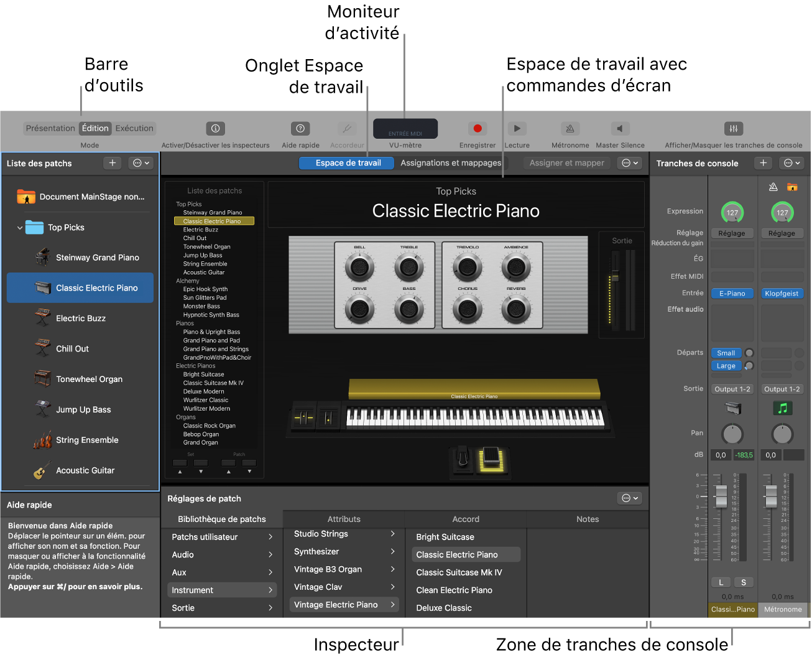Click the Activer/Désactiver les inspecteurs info icon
Image resolution: width=812 pixels, height=662 pixels.
pyautogui.click(x=215, y=128)
